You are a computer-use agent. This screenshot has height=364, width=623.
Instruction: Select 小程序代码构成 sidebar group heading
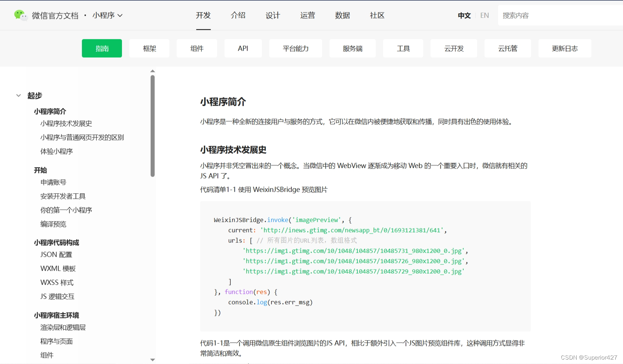point(57,242)
